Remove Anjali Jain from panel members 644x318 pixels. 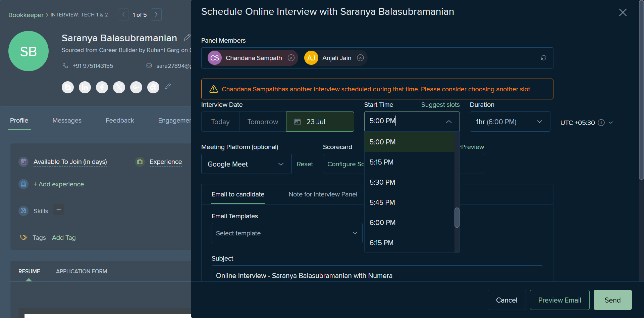(360, 58)
